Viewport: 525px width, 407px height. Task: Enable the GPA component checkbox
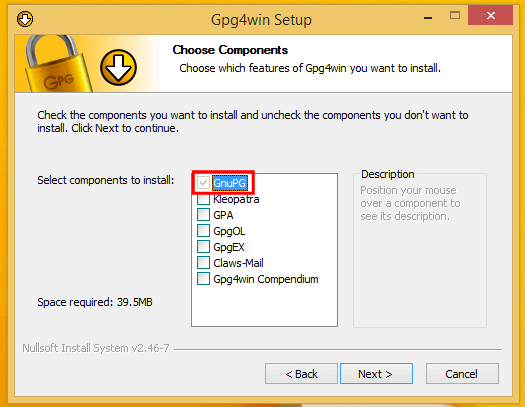(x=203, y=215)
